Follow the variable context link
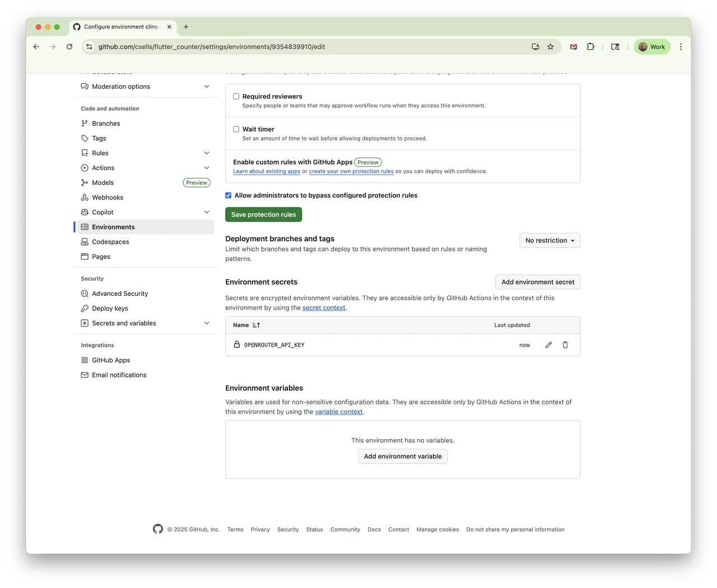The image size is (717, 588). click(339, 412)
